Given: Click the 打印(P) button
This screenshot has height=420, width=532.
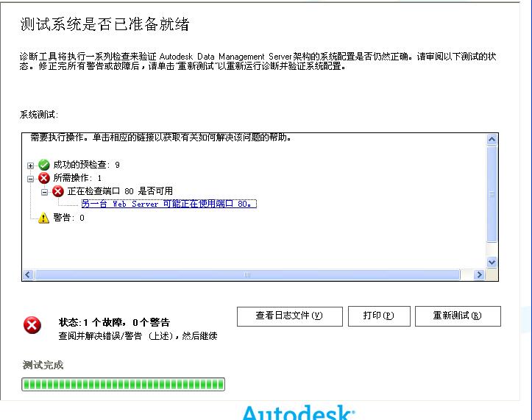Looking at the screenshot, I should tap(379, 316).
